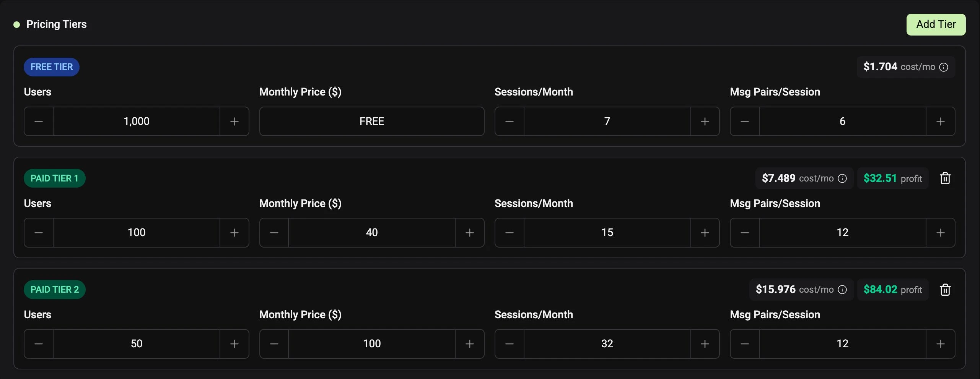The image size is (980, 379).
Task: Decrease Free Tier Msg Pairs/Session
Action: (745, 121)
